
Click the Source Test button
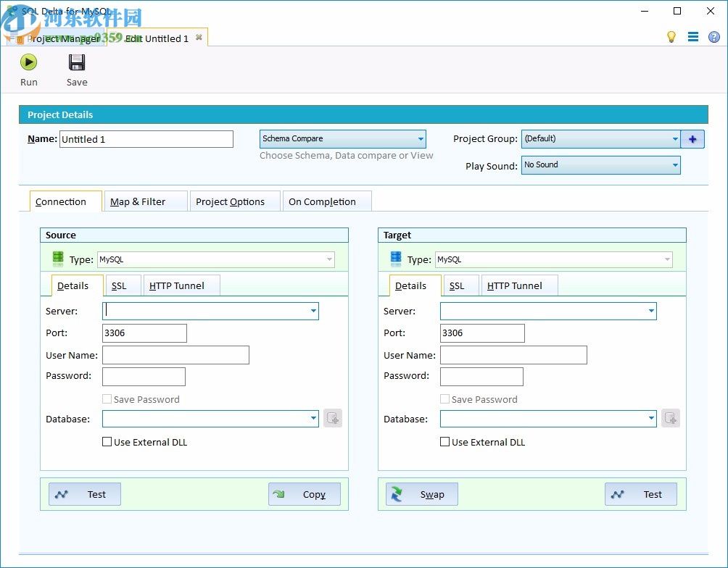click(x=84, y=494)
